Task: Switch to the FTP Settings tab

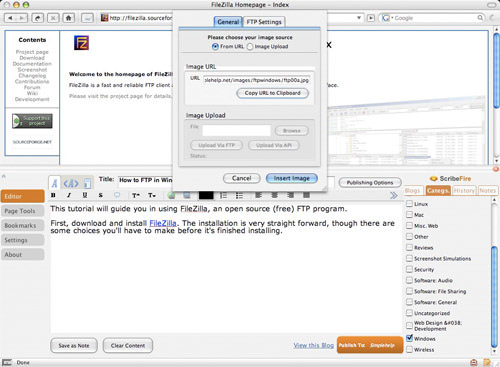Action: [x=264, y=22]
